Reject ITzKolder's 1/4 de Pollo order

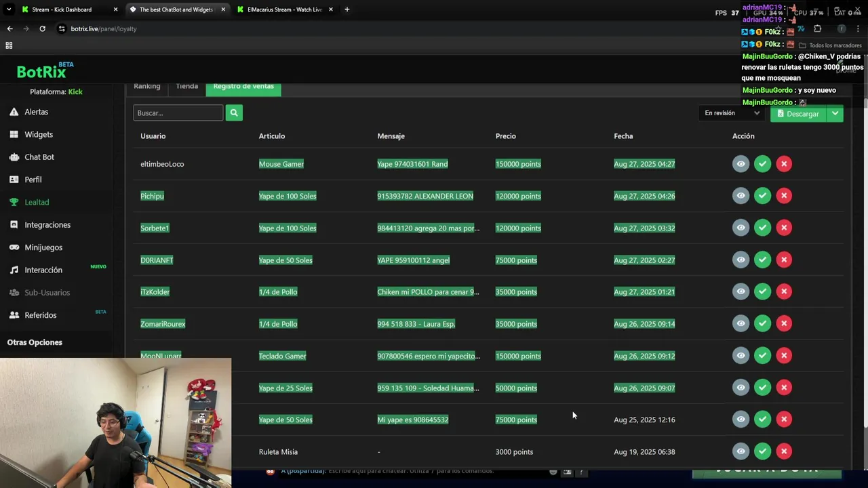click(x=784, y=291)
